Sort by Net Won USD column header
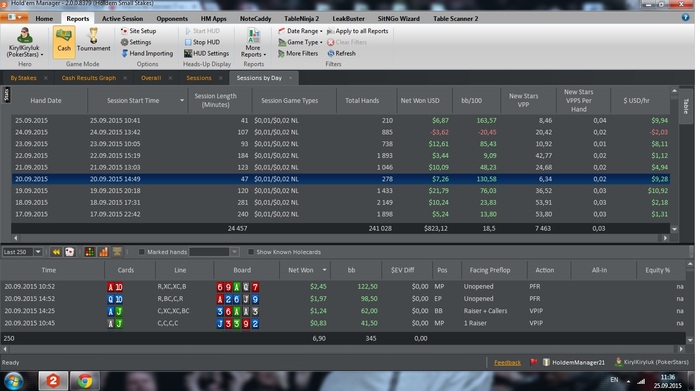Image resolution: width=700 pixels, height=391 pixels. tap(420, 100)
